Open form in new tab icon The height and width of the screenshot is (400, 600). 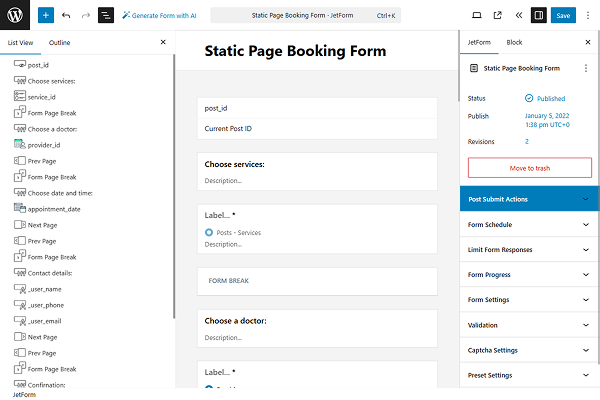pos(497,15)
